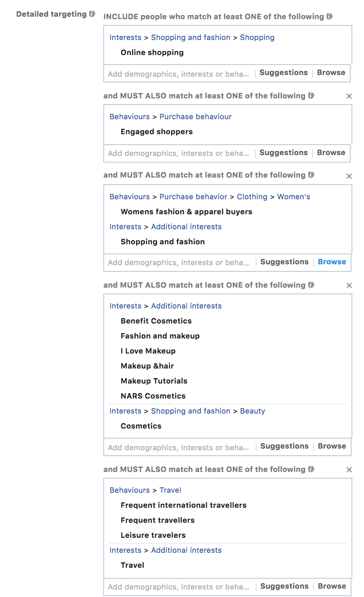This screenshot has width=364, height=597.
Task: Select Frequent international travellers entry
Action: 184,505
